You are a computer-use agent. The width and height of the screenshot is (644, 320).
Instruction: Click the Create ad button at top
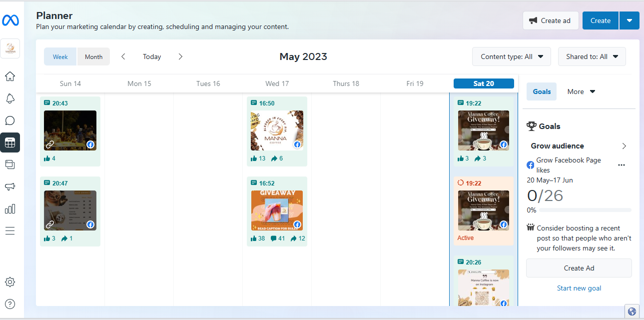point(551,20)
